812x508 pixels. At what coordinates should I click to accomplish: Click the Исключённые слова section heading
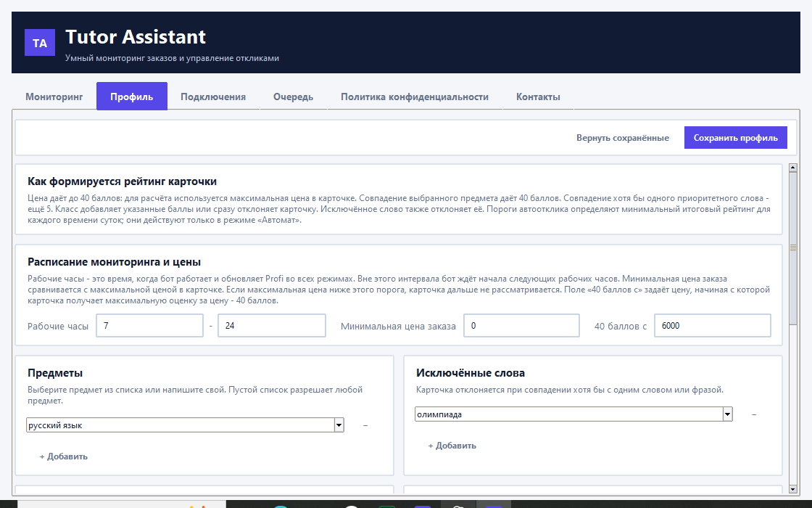click(x=471, y=373)
